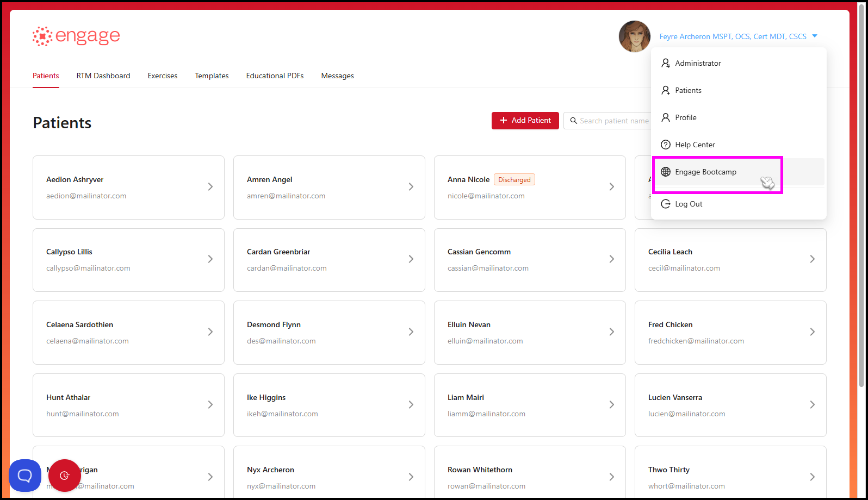Click the Help Center question mark icon

[x=666, y=145]
